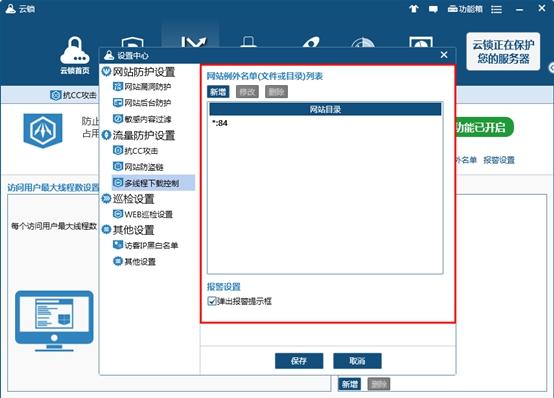Select 访客IP黑白名单 item
554x398 pixels.
point(145,245)
